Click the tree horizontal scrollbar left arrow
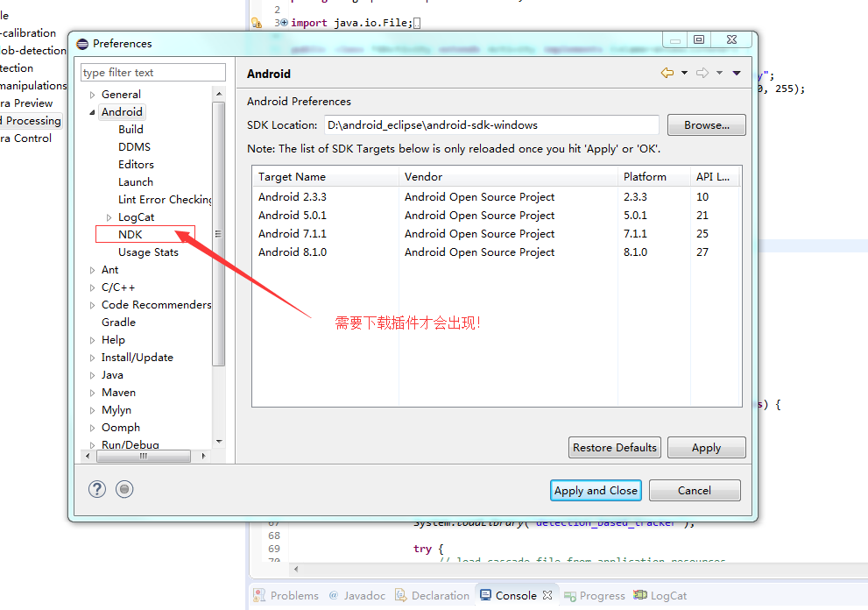Image resolution: width=868 pixels, height=610 pixels. click(x=88, y=456)
